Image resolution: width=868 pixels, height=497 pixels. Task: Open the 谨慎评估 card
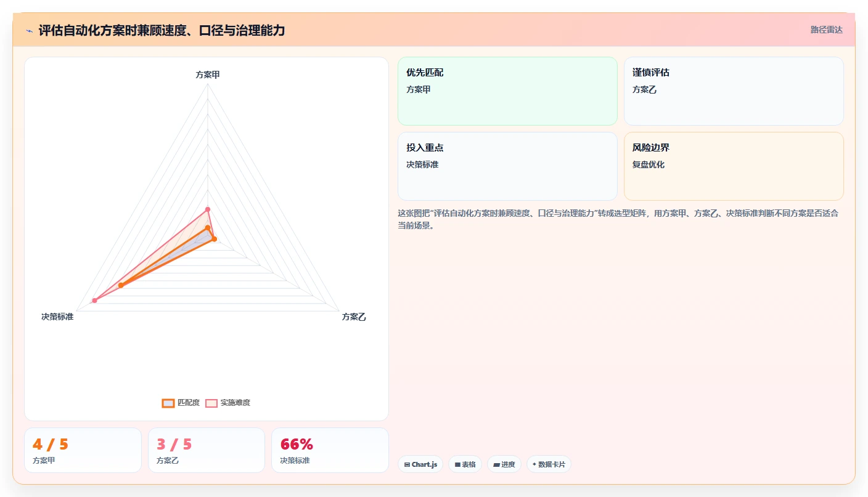734,91
